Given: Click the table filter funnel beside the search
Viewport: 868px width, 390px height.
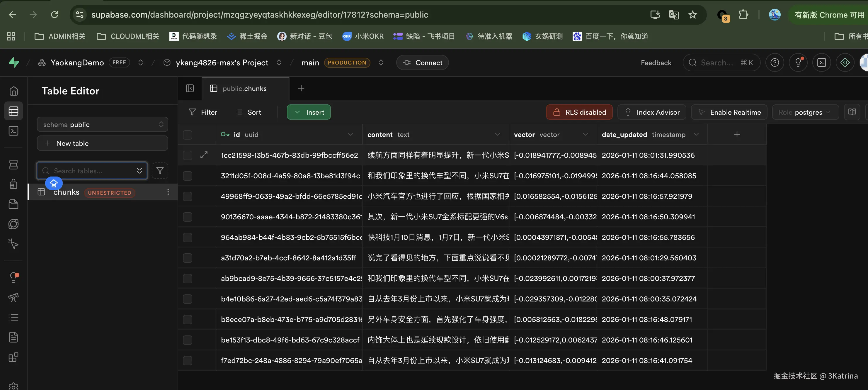Looking at the screenshot, I should 160,171.
